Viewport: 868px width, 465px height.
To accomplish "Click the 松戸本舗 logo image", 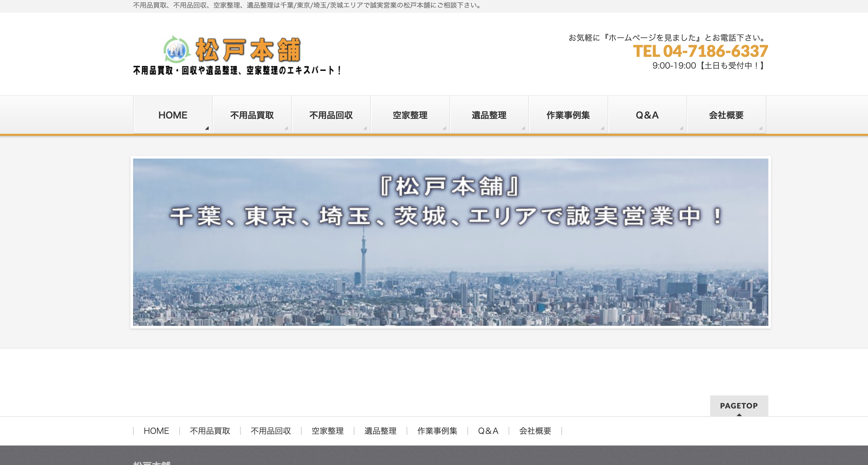I will 237,55.
